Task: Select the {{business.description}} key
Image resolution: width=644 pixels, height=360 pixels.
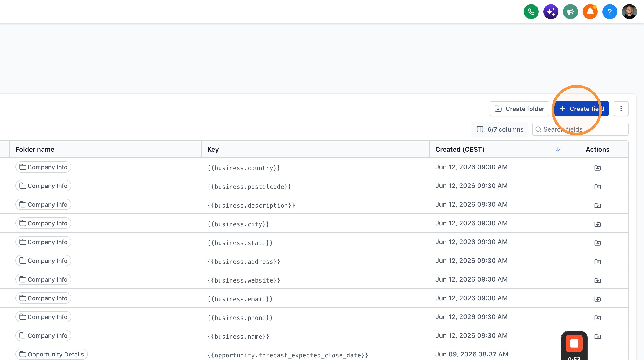Action: [x=251, y=206]
